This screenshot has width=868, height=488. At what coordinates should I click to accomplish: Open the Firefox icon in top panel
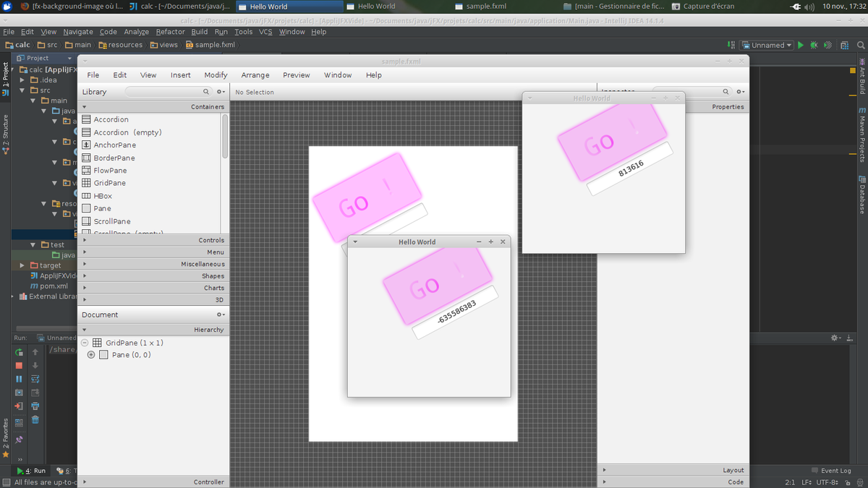coord(25,6)
